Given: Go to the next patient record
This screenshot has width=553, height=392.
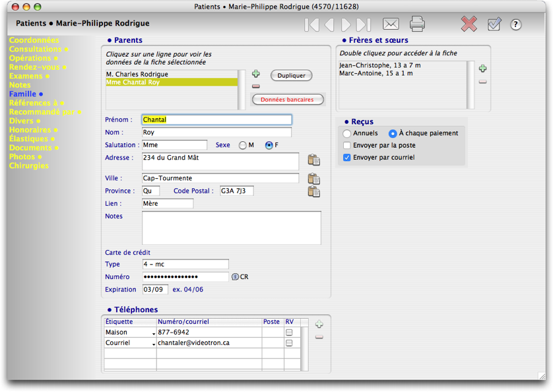Looking at the screenshot, I should tap(346, 24).
